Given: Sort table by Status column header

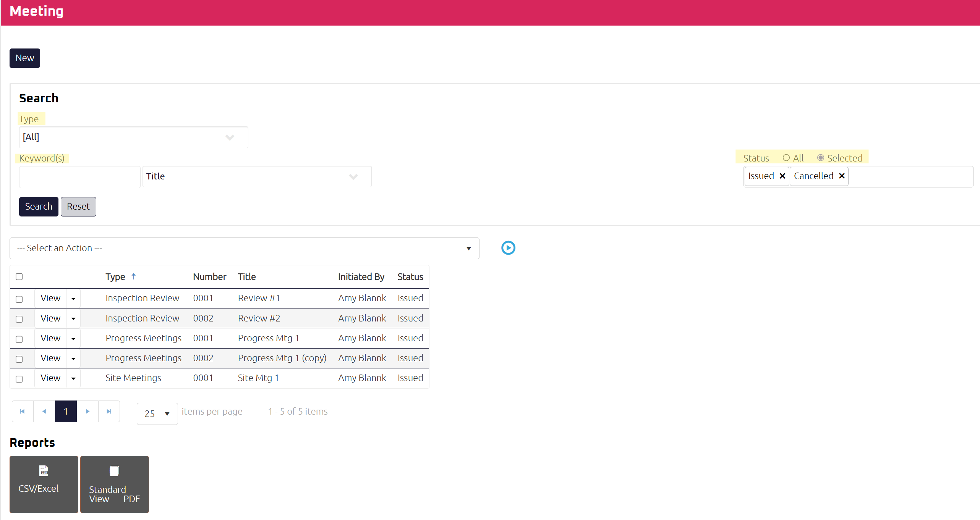Looking at the screenshot, I should [410, 277].
